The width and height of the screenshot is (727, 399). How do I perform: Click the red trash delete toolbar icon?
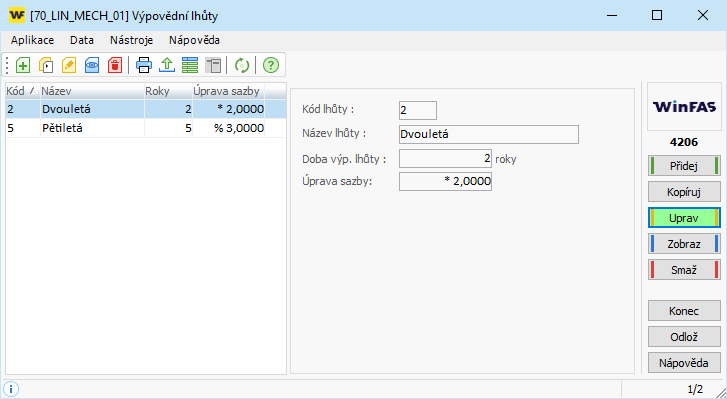click(115, 65)
